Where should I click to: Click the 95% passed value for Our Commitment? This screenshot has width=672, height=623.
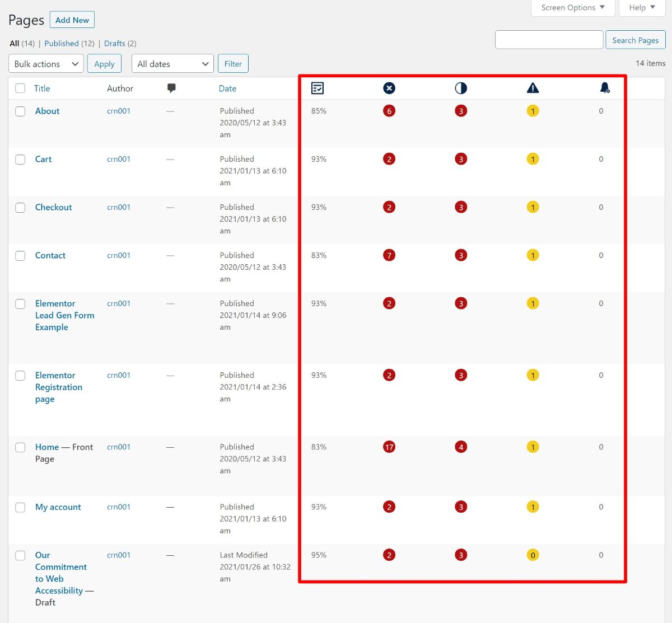click(x=319, y=555)
